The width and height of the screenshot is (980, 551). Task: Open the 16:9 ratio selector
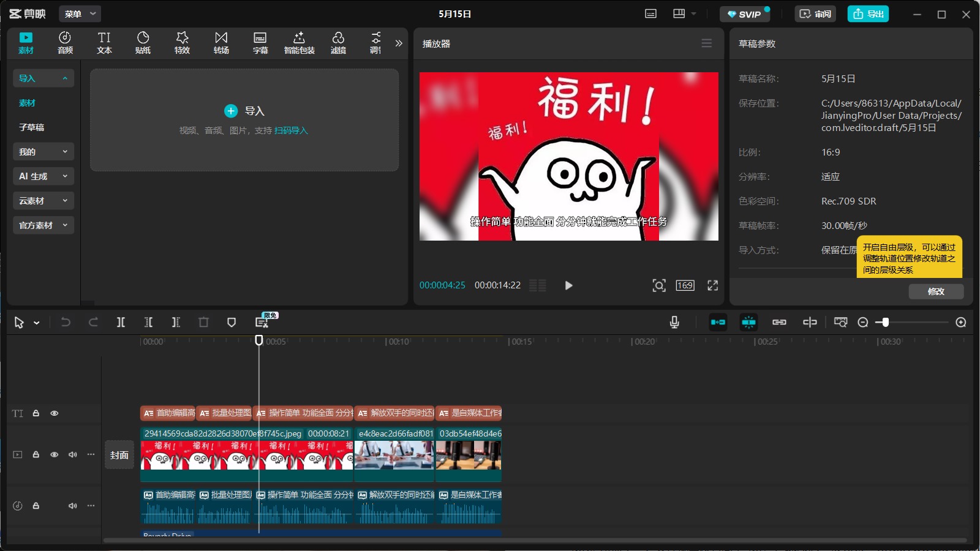click(x=685, y=285)
